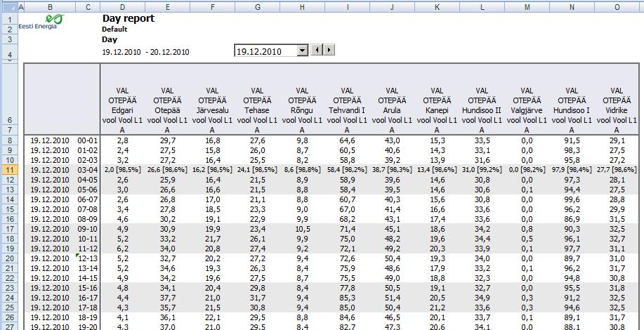Open the date dropdown showing 19.12.2010
644x330 pixels.
coord(302,51)
